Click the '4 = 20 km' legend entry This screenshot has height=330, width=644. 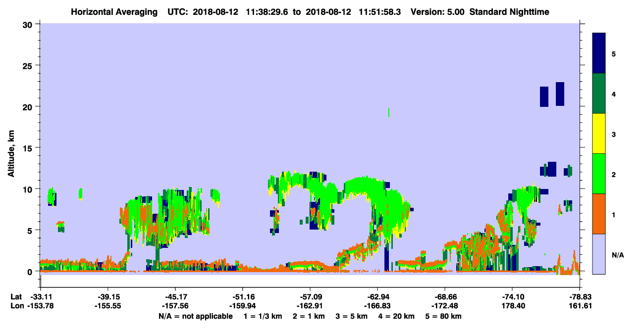pos(396,316)
